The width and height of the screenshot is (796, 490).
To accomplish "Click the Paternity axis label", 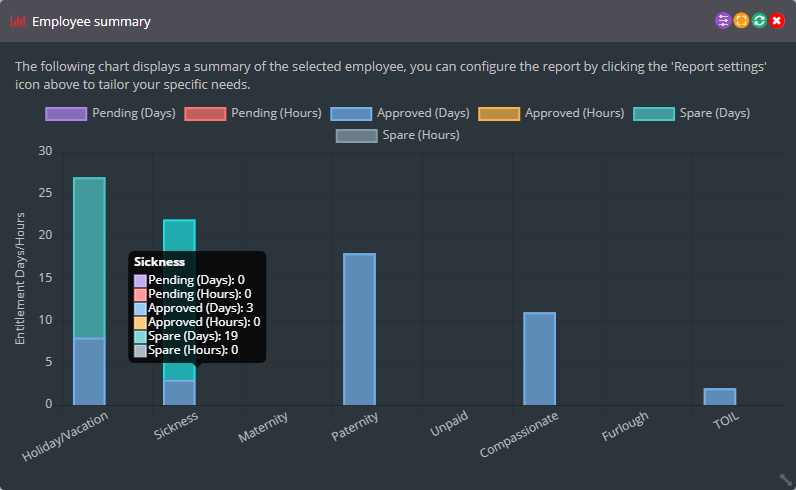I will [x=354, y=426].
